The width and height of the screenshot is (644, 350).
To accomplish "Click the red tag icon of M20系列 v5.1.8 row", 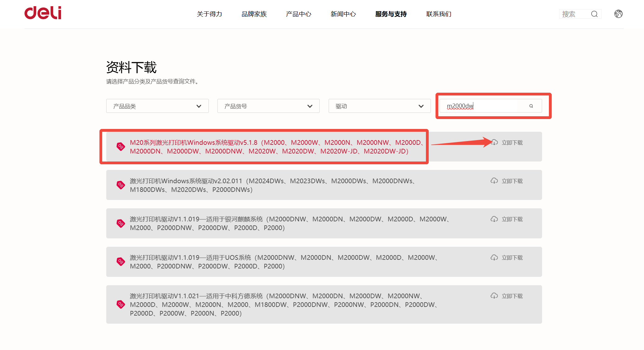I will [120, 146].
